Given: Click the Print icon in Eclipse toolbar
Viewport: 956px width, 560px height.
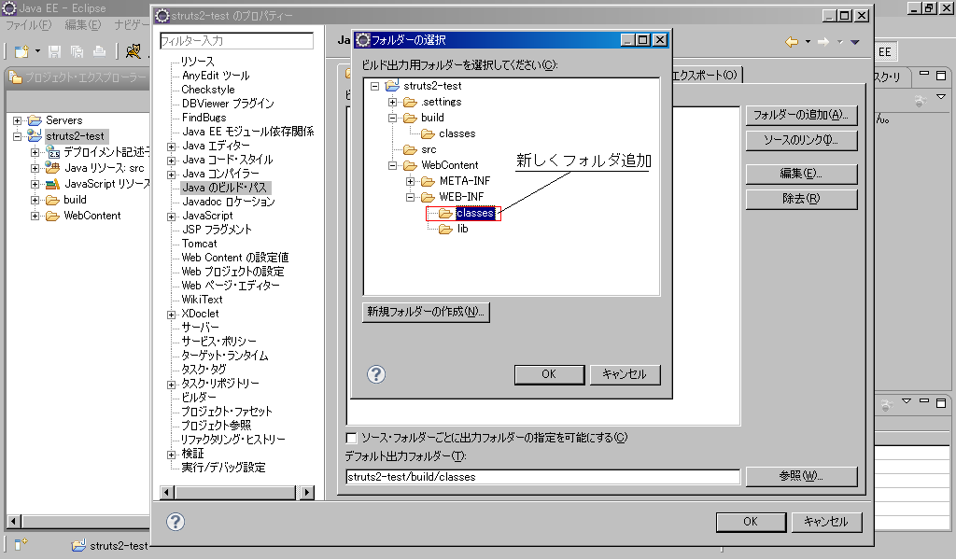Looking at the screenshot, I should [x=99, y=51].
